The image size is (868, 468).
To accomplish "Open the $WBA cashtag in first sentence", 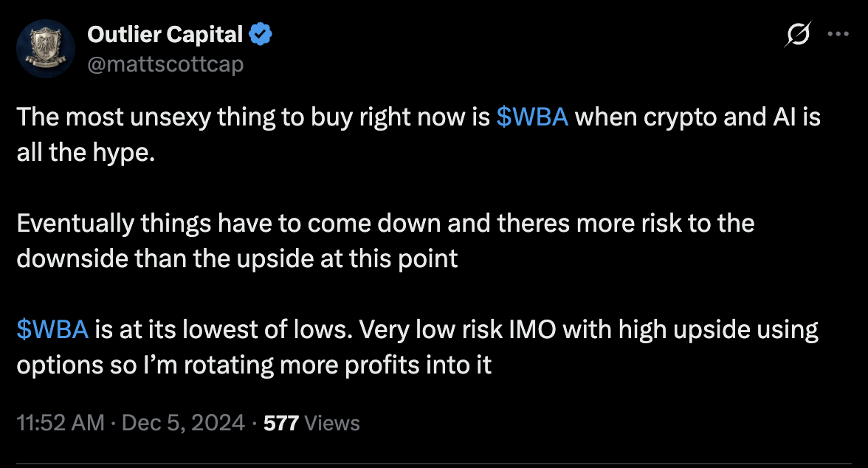I will [532, 118].
